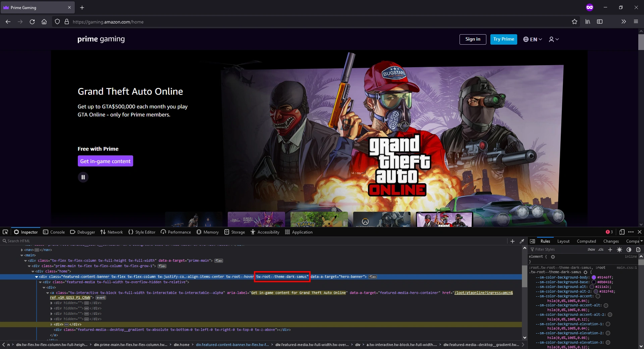The height and width of the screenshot is (349, 644).
Task: Collapse the main element node
Action: [22, 255]
